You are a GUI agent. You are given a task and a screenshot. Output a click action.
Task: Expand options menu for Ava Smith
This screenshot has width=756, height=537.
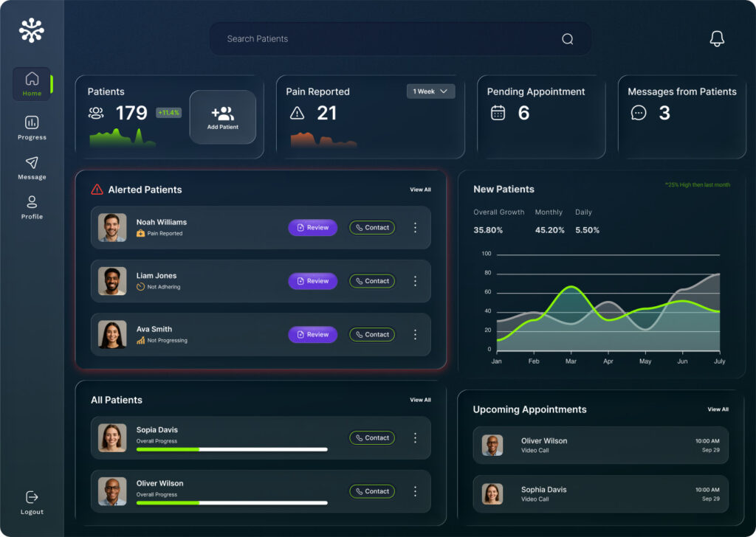pyautogui.click(x=415, y=335)
